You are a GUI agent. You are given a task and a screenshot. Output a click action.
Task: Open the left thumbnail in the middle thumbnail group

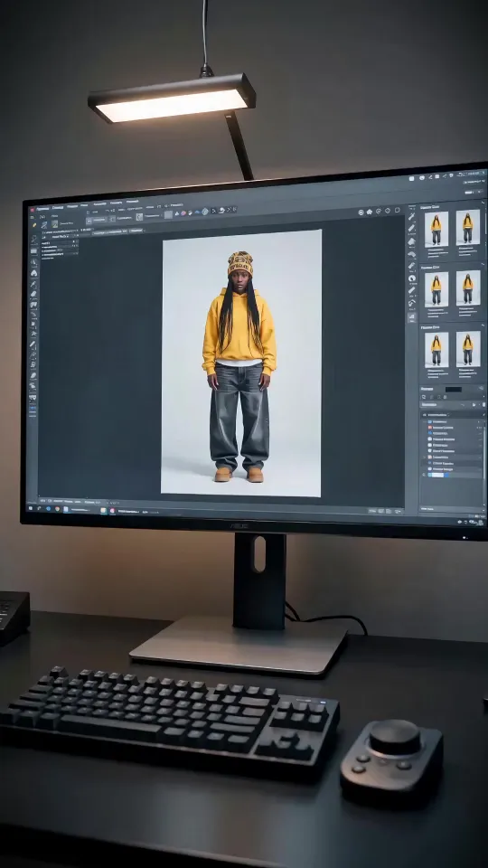[x=436, y=289]
